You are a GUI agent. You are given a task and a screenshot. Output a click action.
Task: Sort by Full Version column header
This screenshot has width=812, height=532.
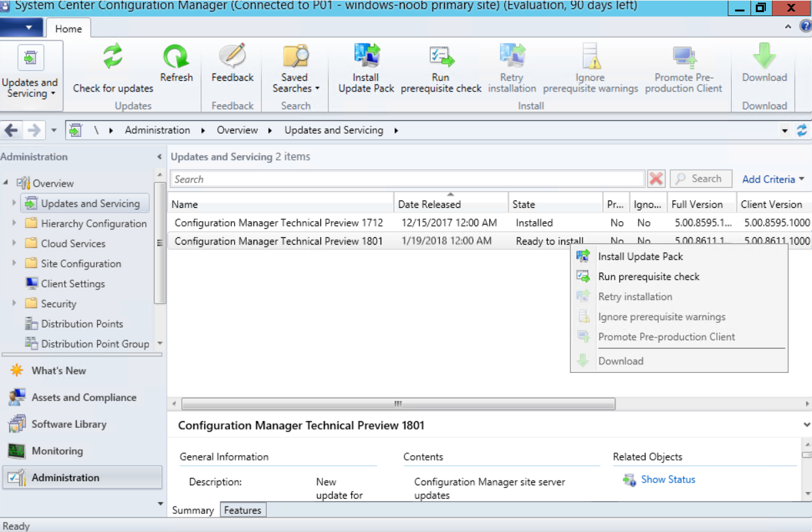click(x=701, y=205)
